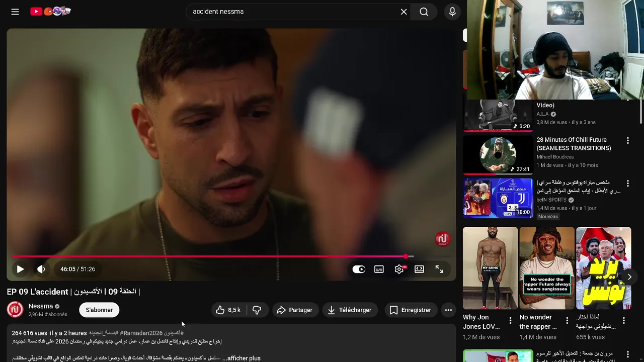This screenshot has width=644, height=362.
Task: Open the Nessma channel name link
Action: [40, 306]
